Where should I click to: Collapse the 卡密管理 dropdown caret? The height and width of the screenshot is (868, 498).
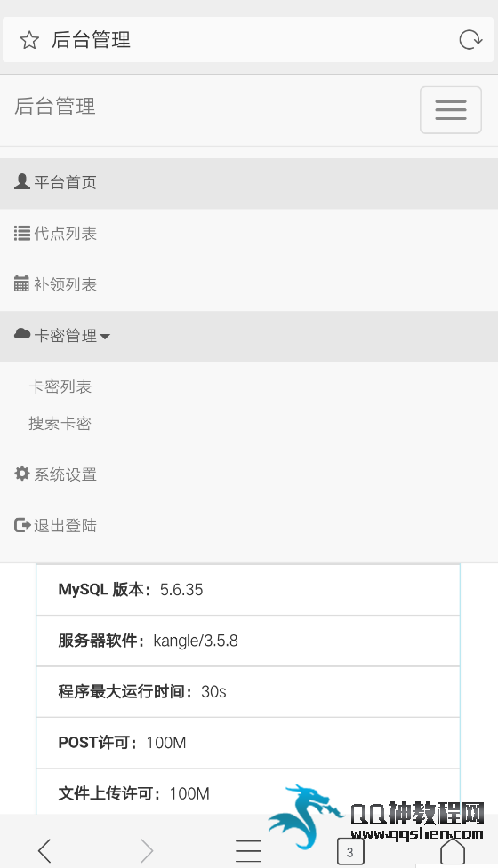click(x=105, y=336)
